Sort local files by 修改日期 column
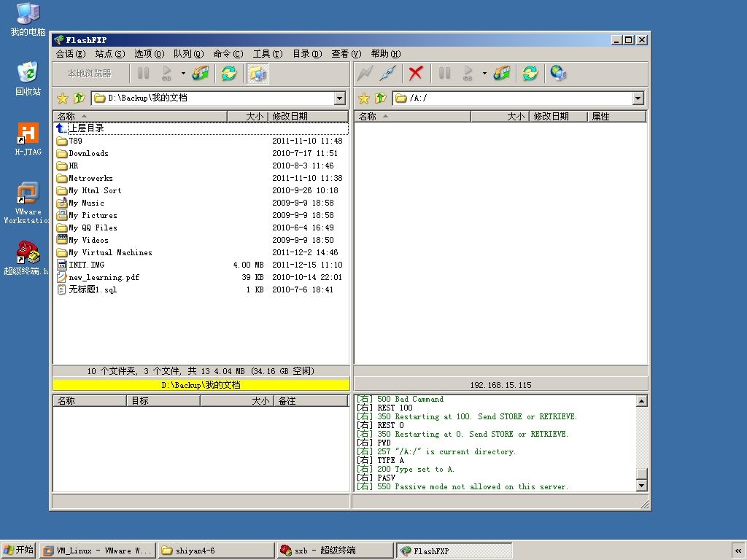This screenshot has height=560, width=747. click(x=309, y=116)
